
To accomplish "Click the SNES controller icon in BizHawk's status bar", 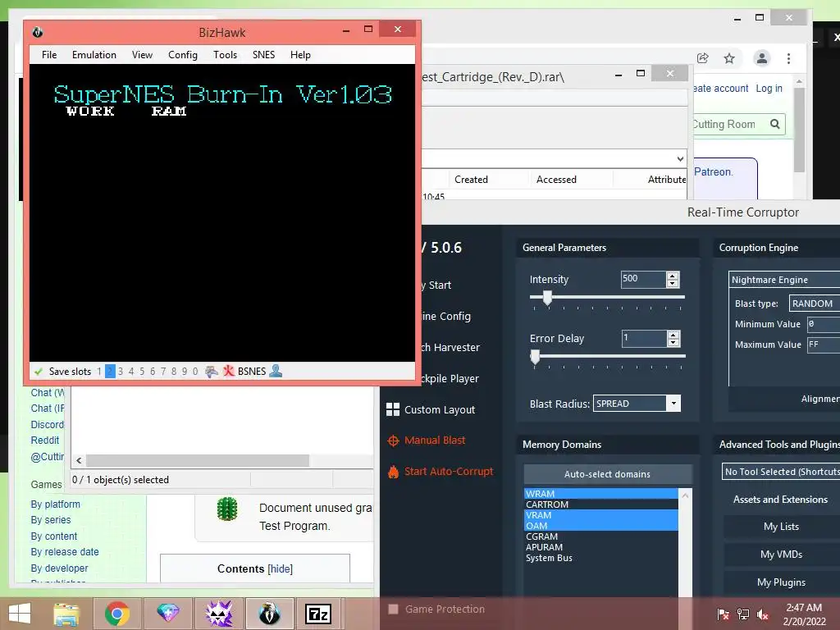I will [212, 372].
